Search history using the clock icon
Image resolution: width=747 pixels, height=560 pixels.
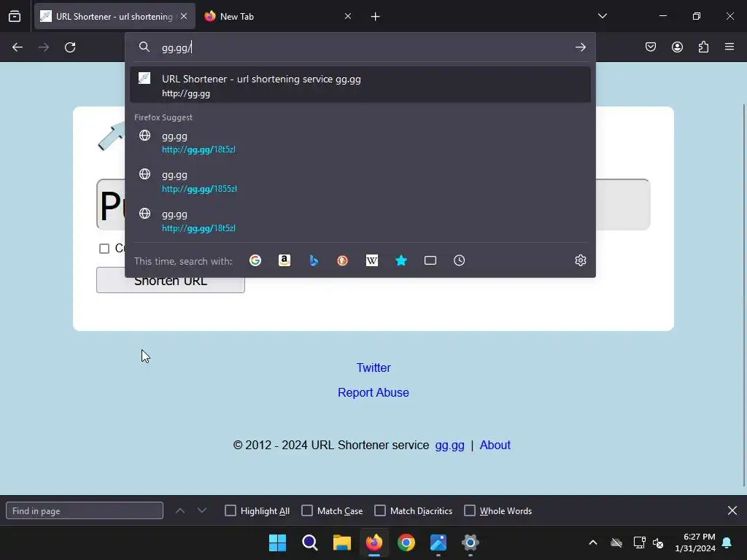coord(460,260)
